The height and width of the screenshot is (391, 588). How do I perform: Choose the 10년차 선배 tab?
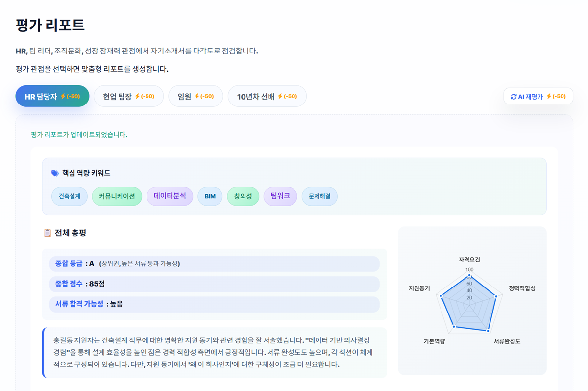pos(267,96)
